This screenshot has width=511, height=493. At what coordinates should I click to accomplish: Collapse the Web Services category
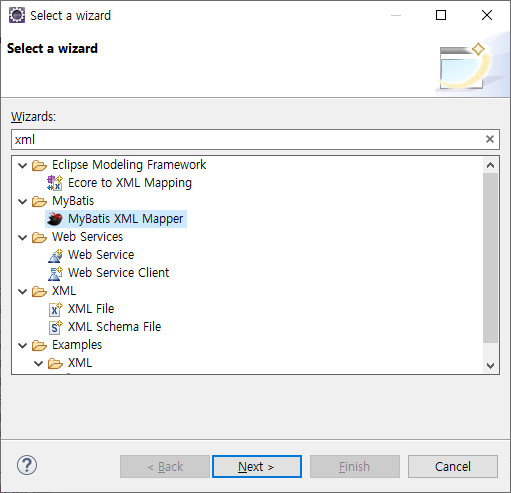click(x=22, y=237)
